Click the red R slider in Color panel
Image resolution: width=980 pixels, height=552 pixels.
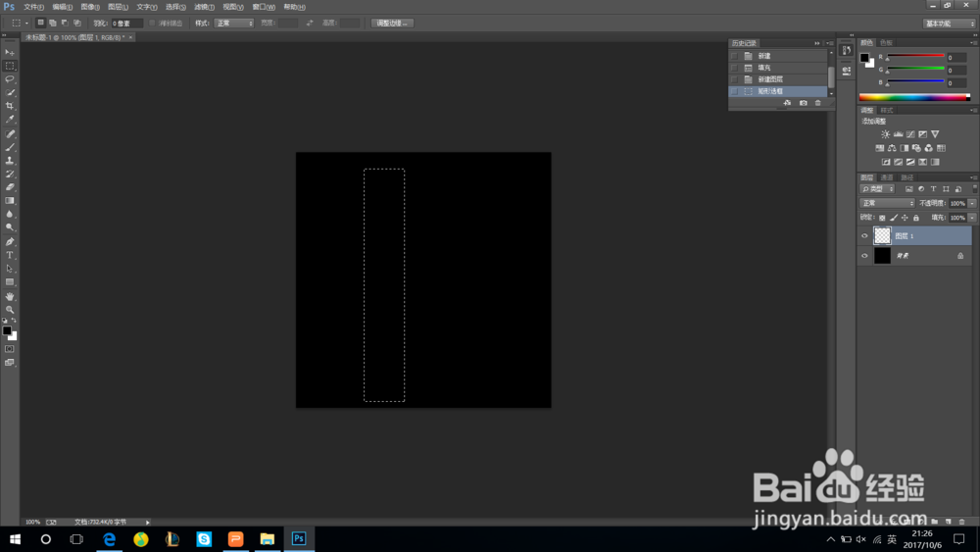pyautogui.click(x=915, y=57)
